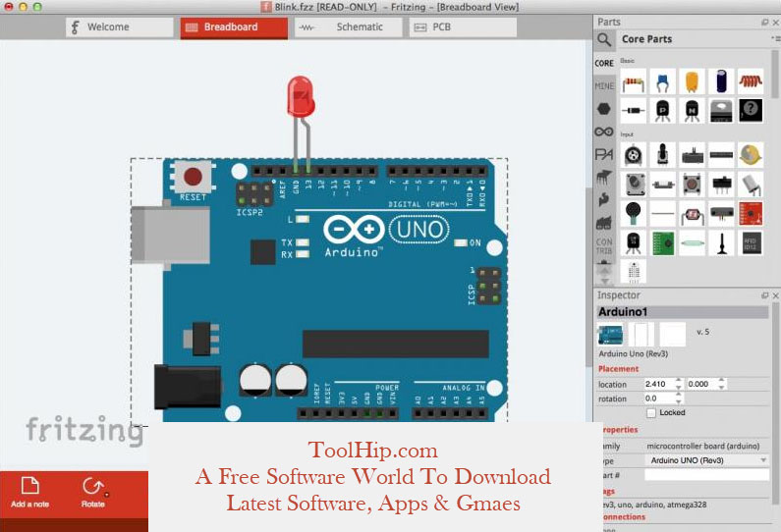Switch to the Breadboard tab
781x532 pixels.
click(234, 27)
